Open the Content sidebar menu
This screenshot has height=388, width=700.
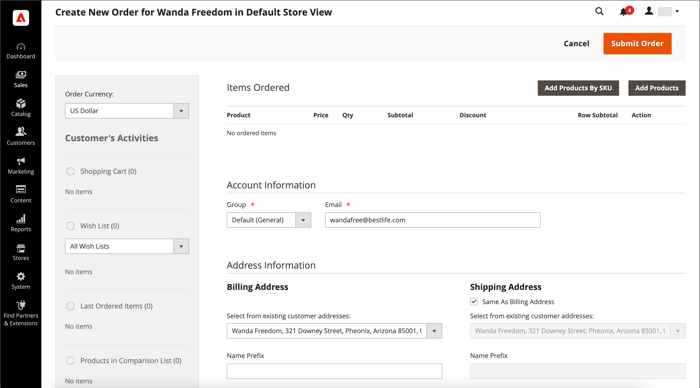click(21, 195)
